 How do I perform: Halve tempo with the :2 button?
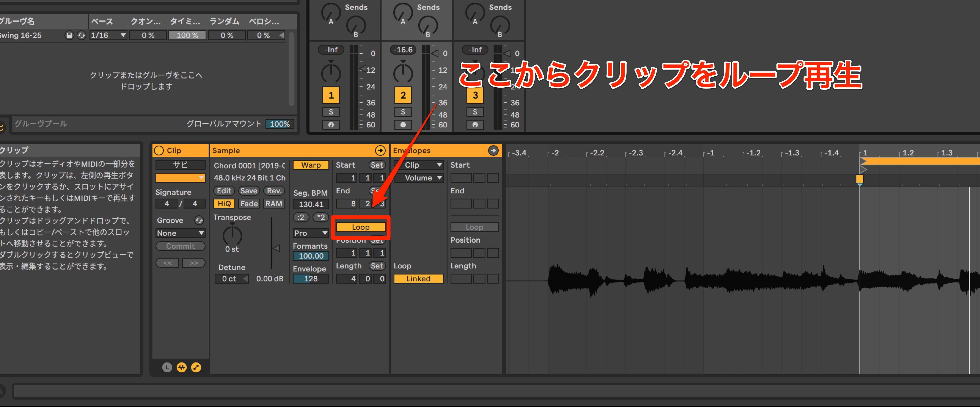click(301, 217)
